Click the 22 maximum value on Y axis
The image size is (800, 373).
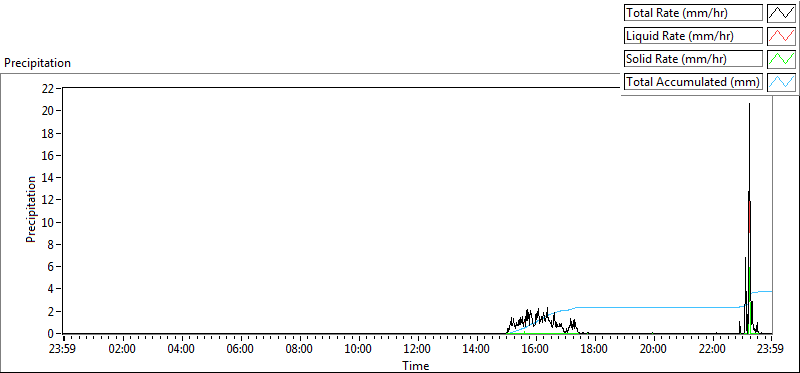(48, 88)
